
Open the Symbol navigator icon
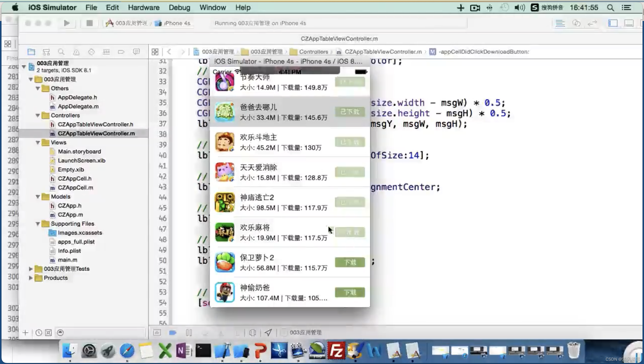coord(46,52)
